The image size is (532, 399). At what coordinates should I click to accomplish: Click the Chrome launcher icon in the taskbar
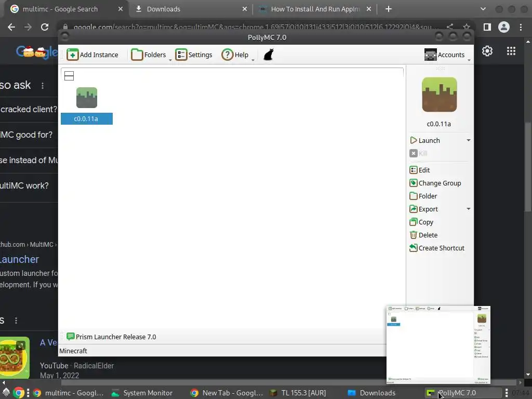click(x=19, y=393)
